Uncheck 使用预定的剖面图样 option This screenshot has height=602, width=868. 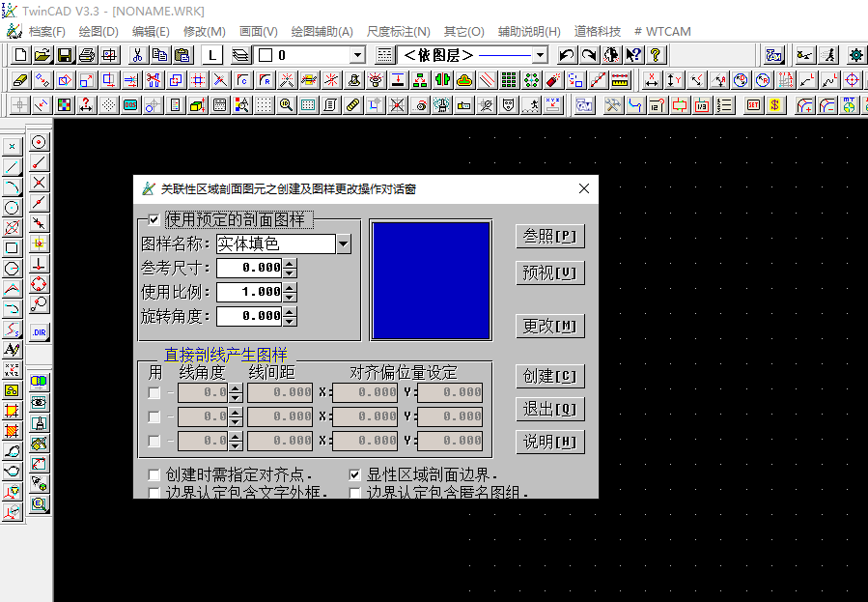click(x=153, y=218)
